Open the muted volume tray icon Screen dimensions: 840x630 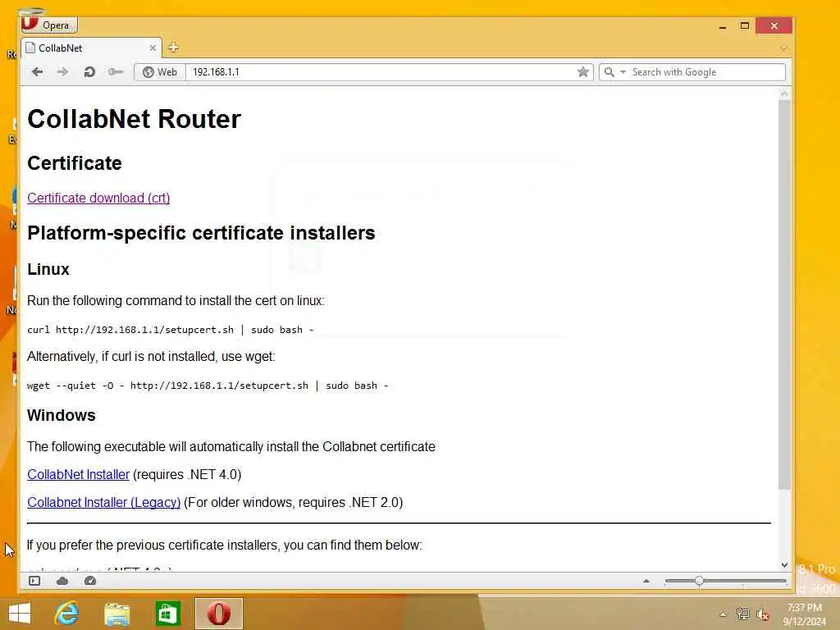pyautogui.click(x=762, y=614)
